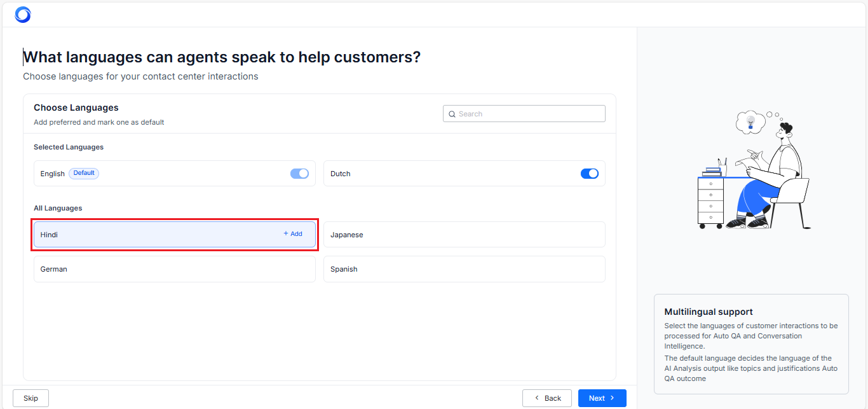Proceed with the Next button
Image resolution: width=868 pixels, height=409 pixels.
[x=602, y=398]
